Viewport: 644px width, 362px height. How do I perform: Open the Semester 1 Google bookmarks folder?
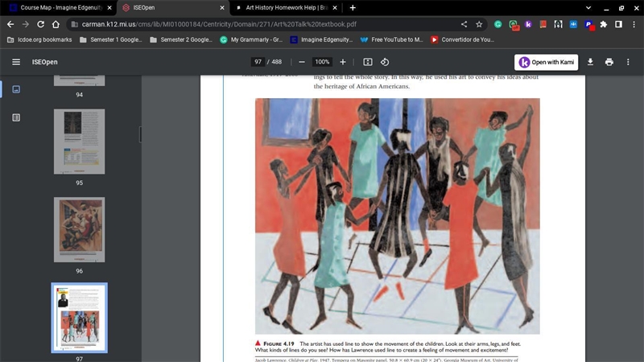[x=111, y=39]
